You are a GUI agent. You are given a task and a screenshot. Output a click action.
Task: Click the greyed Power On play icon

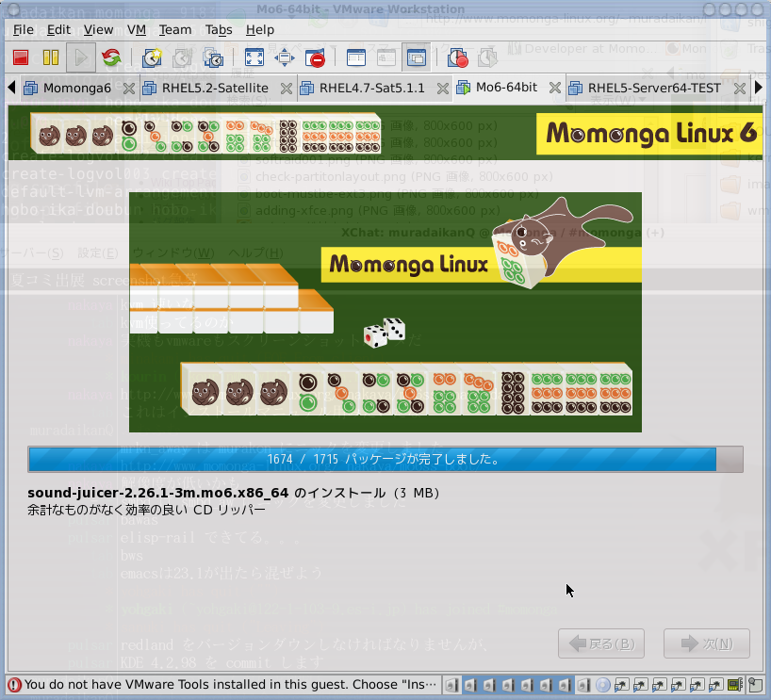coord(81,58)
